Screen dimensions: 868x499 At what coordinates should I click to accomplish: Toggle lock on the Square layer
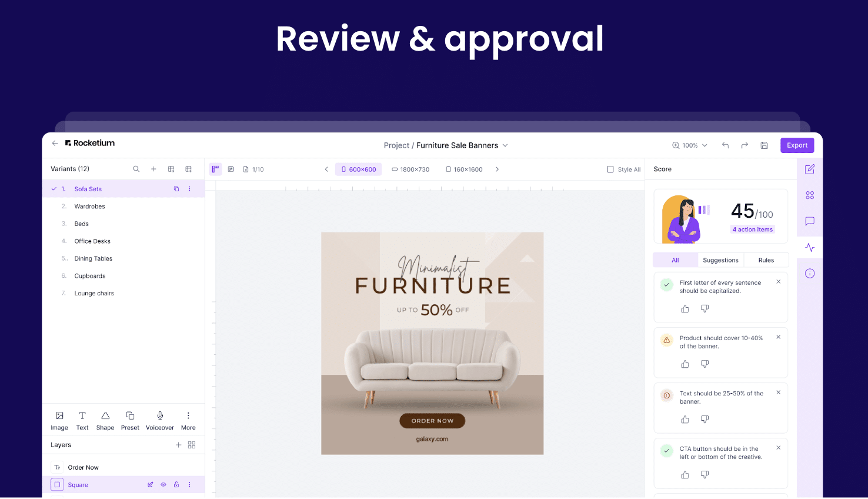(x=176, y=485)
